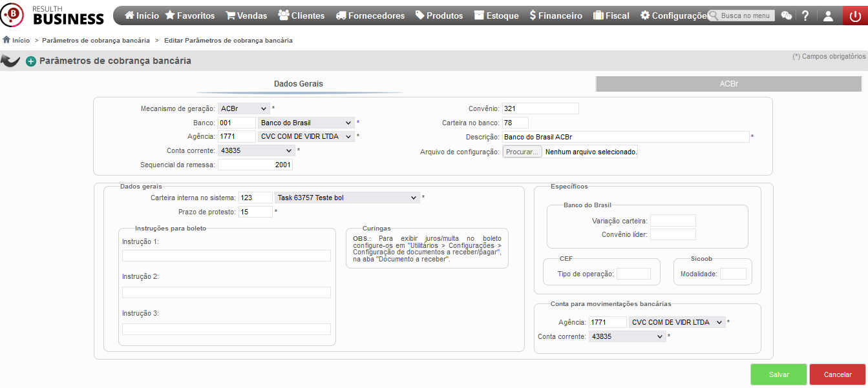
Task: Click Procurar to choose configuration file
Action: 522,152
